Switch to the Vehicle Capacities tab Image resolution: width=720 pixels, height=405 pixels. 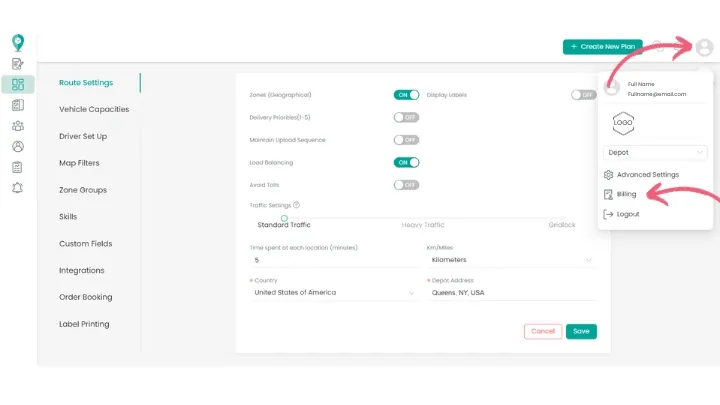click(x=94, y=109)
